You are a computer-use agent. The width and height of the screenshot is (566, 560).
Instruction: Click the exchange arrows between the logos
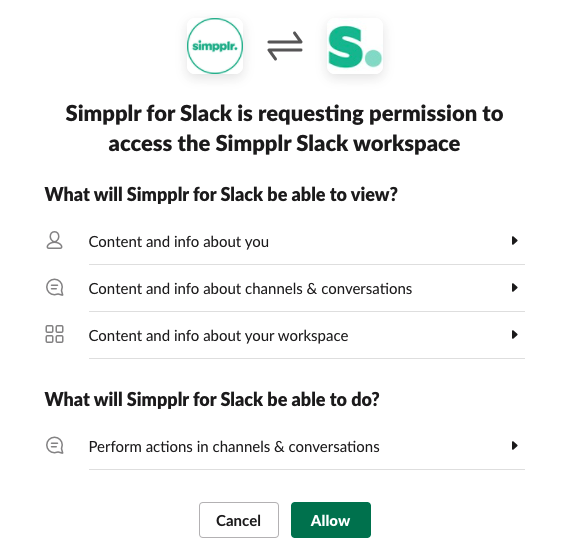tap(285, 46)
